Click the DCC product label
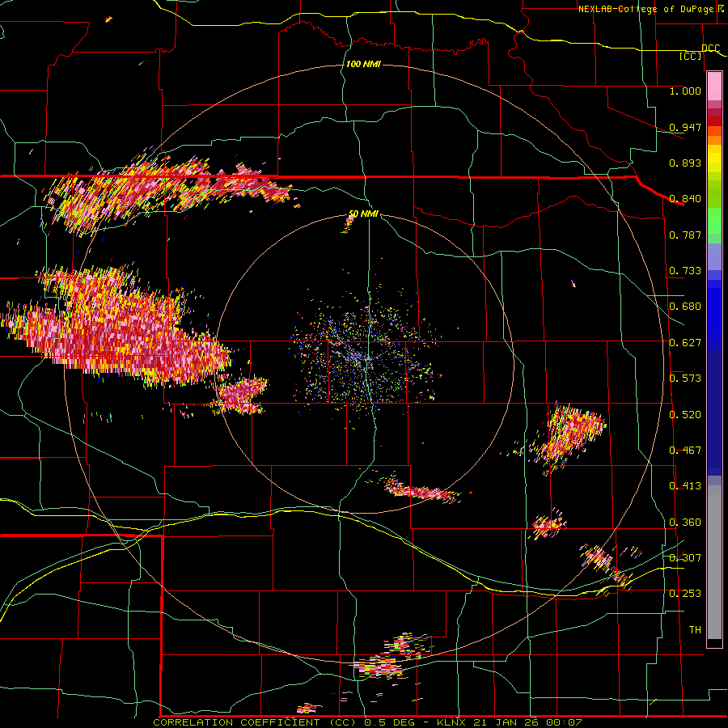Image resolution: width=728 pixels, height=728 pixels. click(710, 49)
